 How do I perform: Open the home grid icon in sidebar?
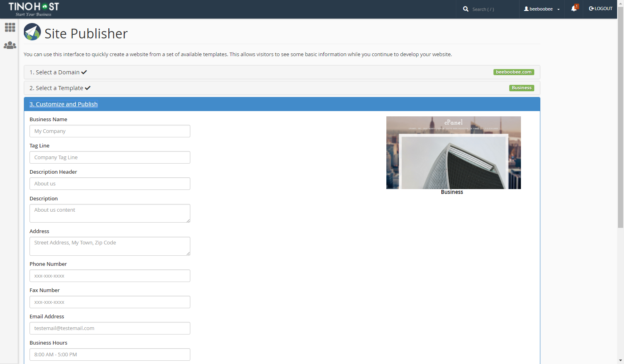click(10, 27)
